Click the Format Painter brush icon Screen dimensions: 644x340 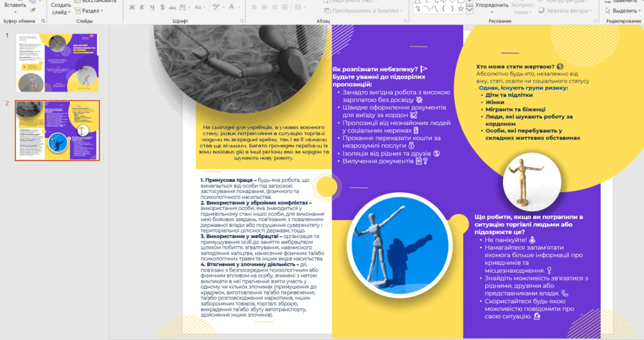pyautogui.click(x=33, y=10)
